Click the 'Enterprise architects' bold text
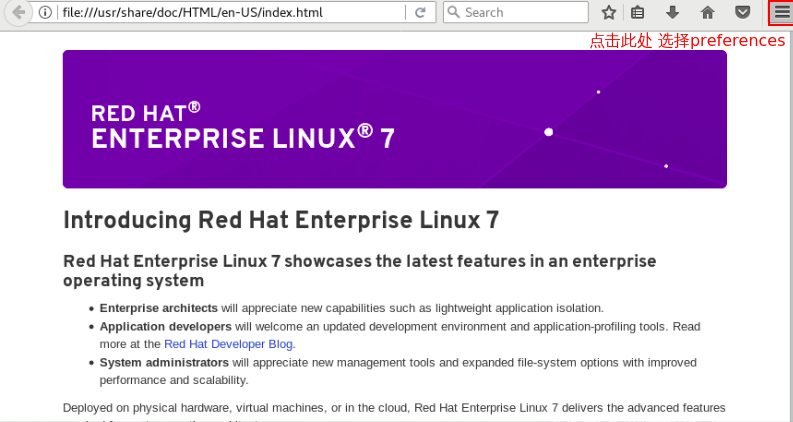Screen dimensions: 793x422 [159, 308]
